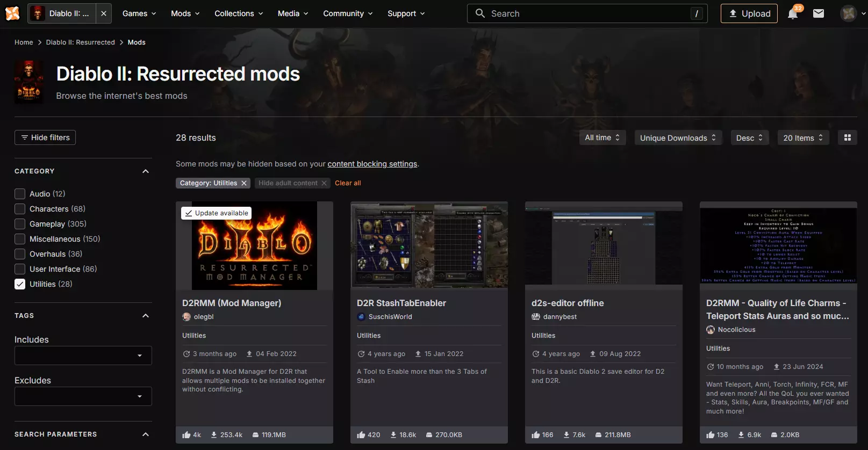The width and height of the screenshot is (868, 450).
Task: Collapse the Tags filter section
Action: pyautogui.click(x=146, y=316)
